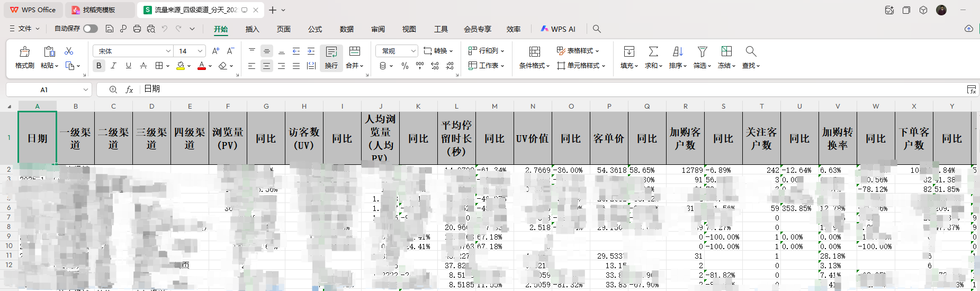The width and height of the screenshot is (980, 291).
Task: Open the font size 14 dropdown
Action: coord(200,51)
